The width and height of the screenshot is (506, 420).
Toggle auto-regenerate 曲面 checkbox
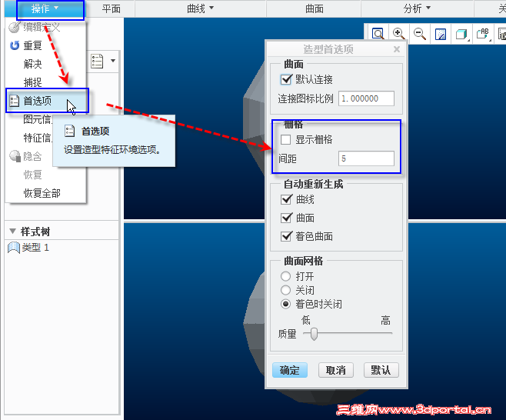coord(286,218)
